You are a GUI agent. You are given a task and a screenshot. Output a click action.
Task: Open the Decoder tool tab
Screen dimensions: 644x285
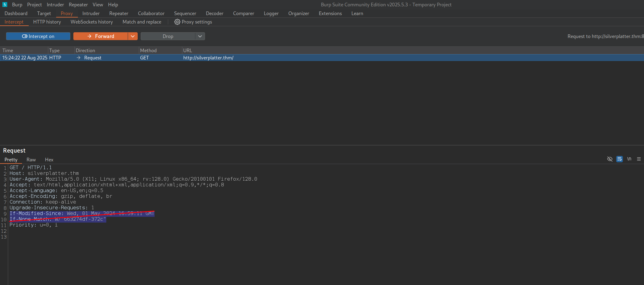(x=214, y=13)
